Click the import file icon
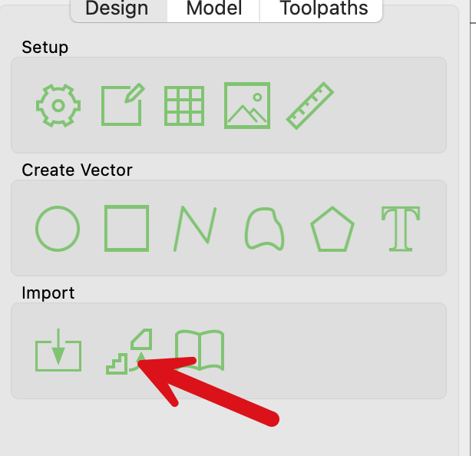Image resolution: width=476 pixels, height=456 pixels. pos(58,350)
